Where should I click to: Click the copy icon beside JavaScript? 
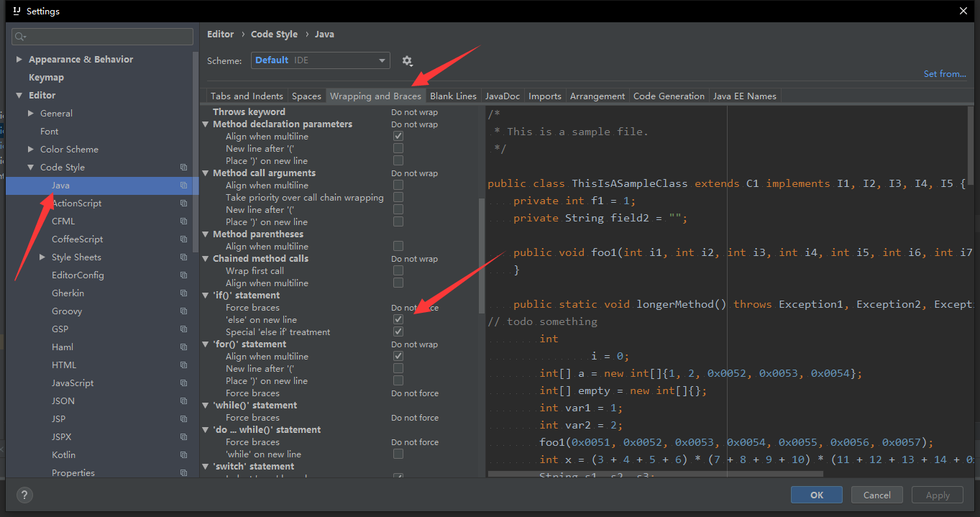coord(183,383)
